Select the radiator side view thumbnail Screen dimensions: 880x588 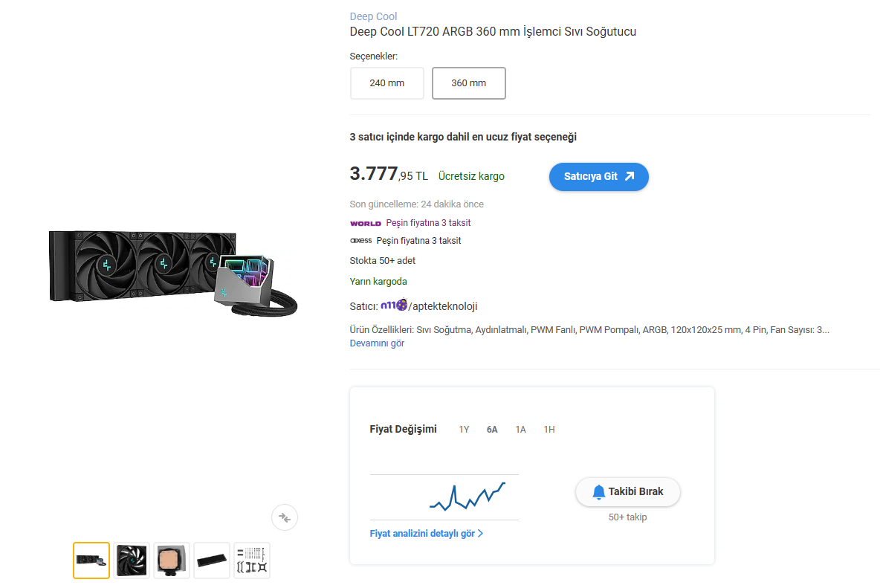[x=212, y=560]
